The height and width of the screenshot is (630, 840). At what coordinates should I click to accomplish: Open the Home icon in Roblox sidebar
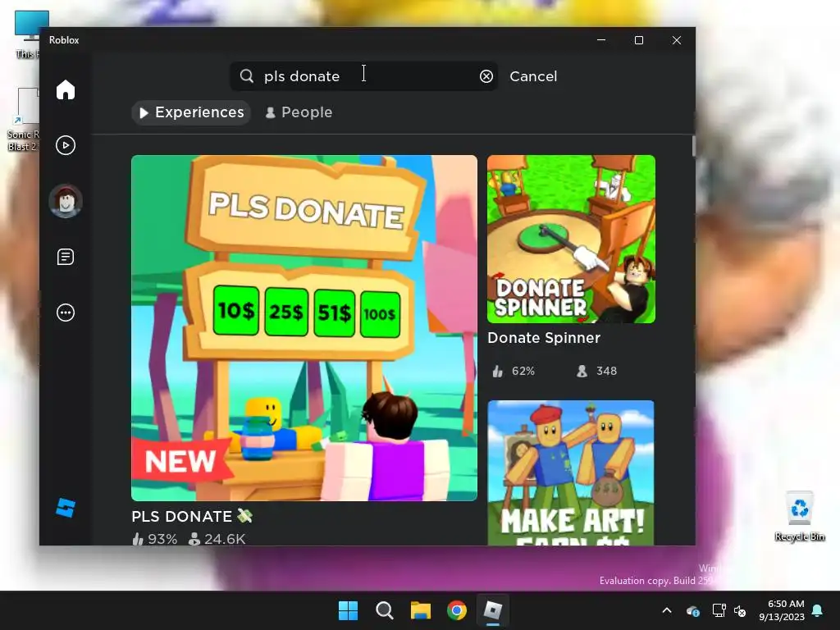pyautogui.click(x=66, y=89)
